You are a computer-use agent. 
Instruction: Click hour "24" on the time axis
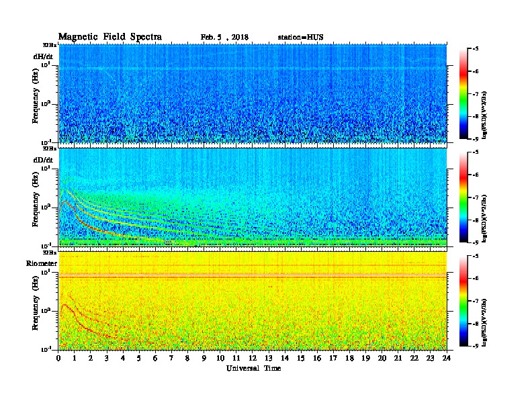447,359
